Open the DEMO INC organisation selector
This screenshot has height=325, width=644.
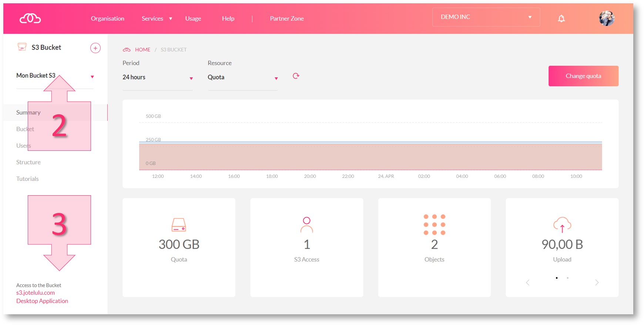pos(486,17)
